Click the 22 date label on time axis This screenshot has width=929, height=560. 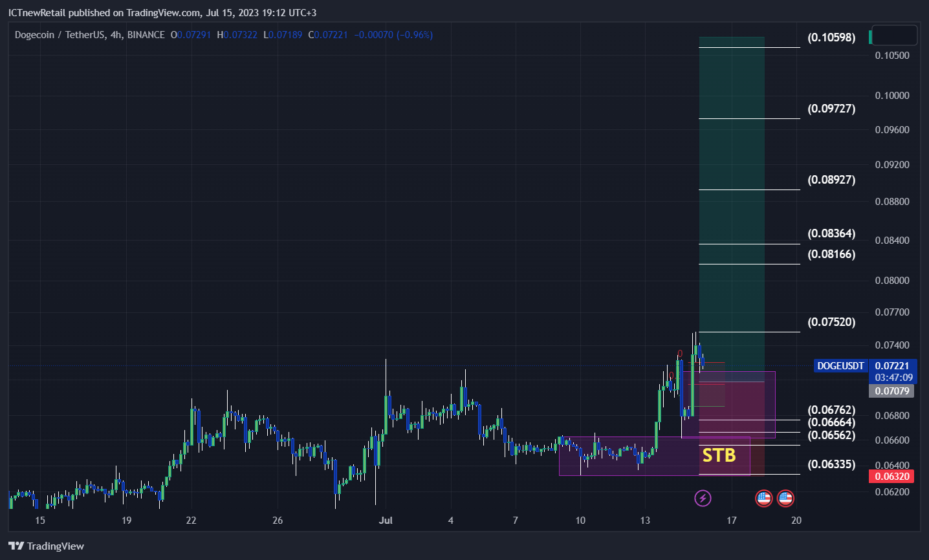pyautogui.click(x=191, y=521)
